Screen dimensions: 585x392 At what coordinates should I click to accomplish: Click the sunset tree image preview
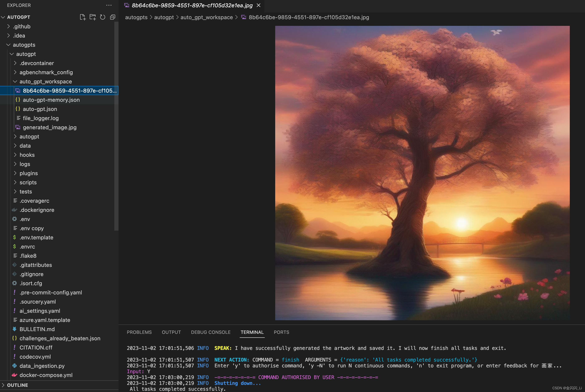tap(422, 172)
